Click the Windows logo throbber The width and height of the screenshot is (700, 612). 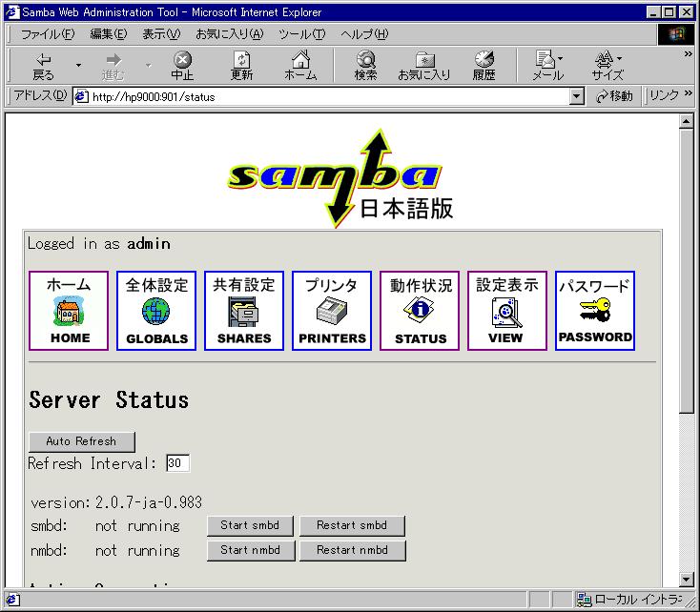click(x=675, y=34)
